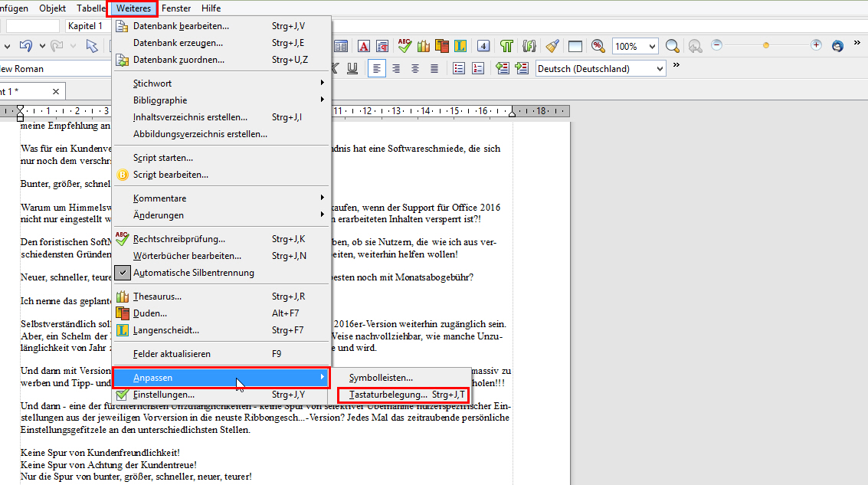The image size is (868, 485).
Task: Select Symbolleisten in the submenu
Action: point(404,378)
